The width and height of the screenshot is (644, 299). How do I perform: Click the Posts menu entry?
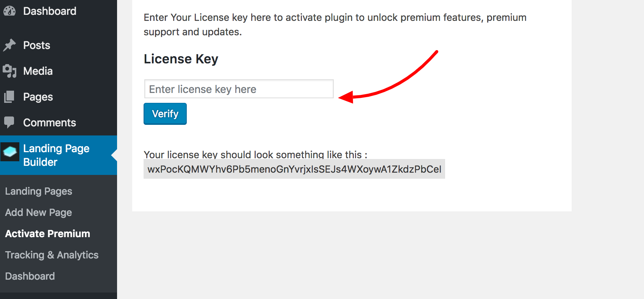click(36, 45)
